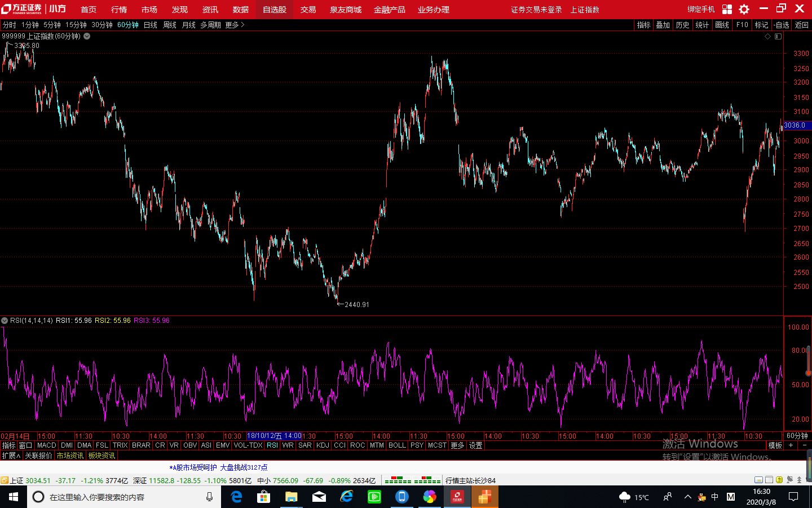Open the 多周期 multi-period view
This screenshot has width=812, height=508.
(x=210, y=25)
